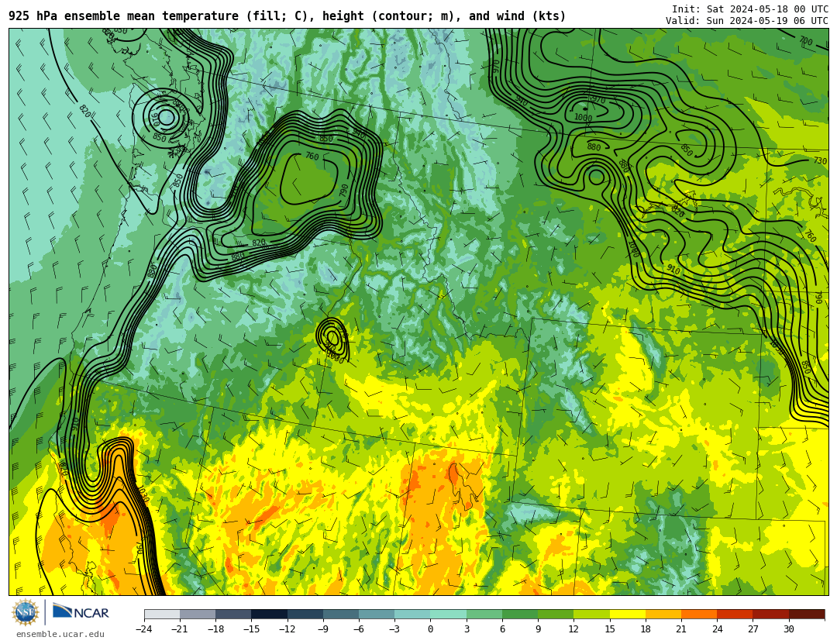Select the 925 hPa ensemble mean temperature title
837x644 pixels.
point(287,16)
